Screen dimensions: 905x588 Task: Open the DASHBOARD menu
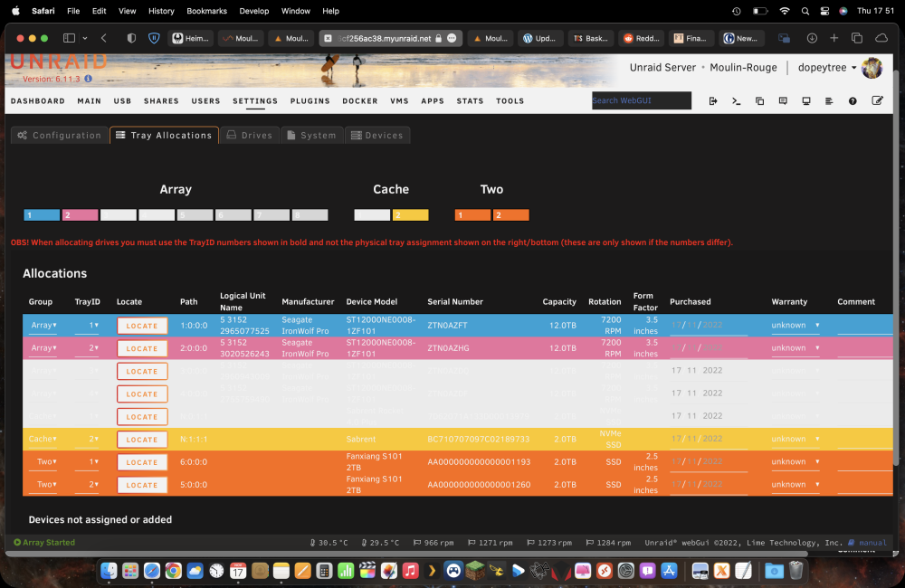point(37,101)
